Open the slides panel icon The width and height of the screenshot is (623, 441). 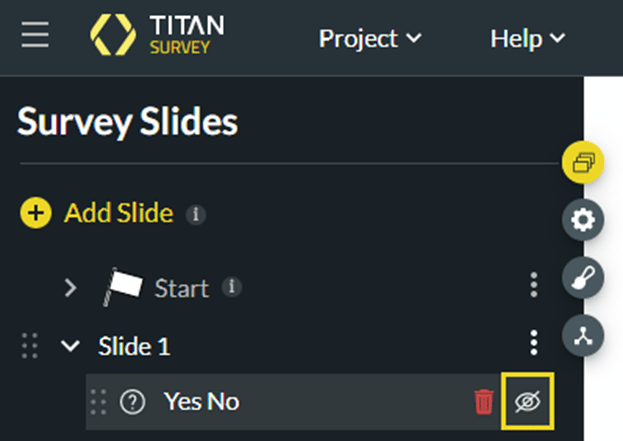point(583,160)
